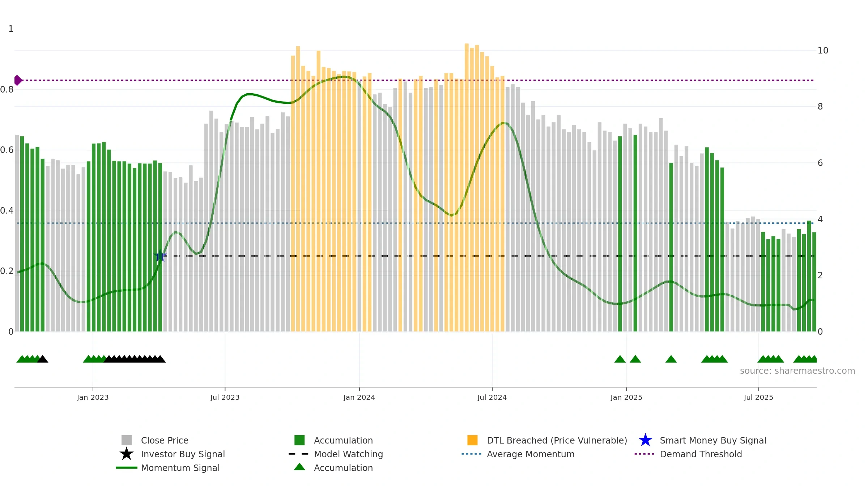Click the Jul 2025 axis label

pos(758,398)
